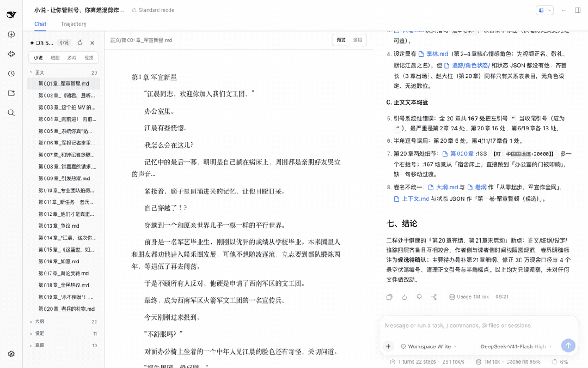Open 第C09章_引发热潮.md file
This screenshot has height=368, width=588.
point(63,178)
